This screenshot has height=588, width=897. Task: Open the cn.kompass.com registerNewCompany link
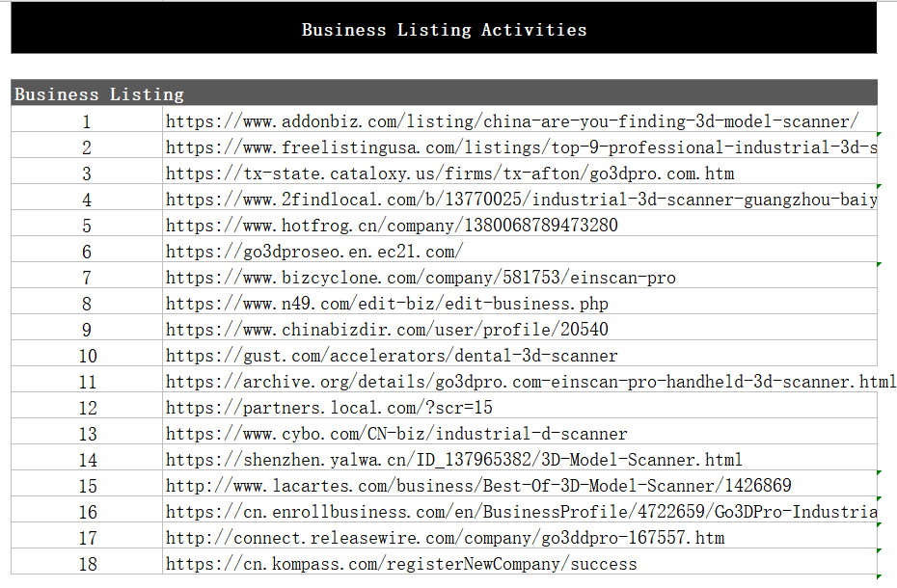click(x=401, y=564)
